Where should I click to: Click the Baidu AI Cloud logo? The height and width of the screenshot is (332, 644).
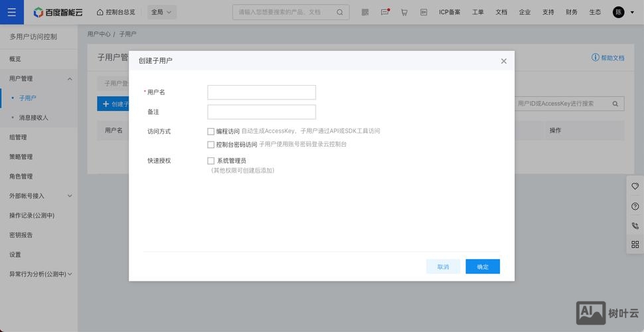tap(58, 13)
